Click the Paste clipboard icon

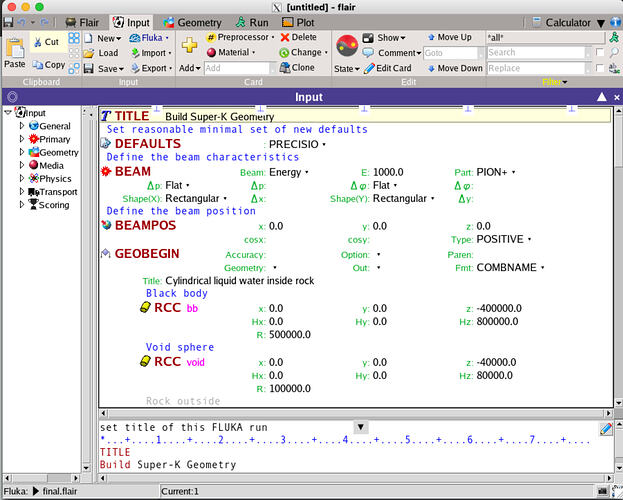[15, 49]
